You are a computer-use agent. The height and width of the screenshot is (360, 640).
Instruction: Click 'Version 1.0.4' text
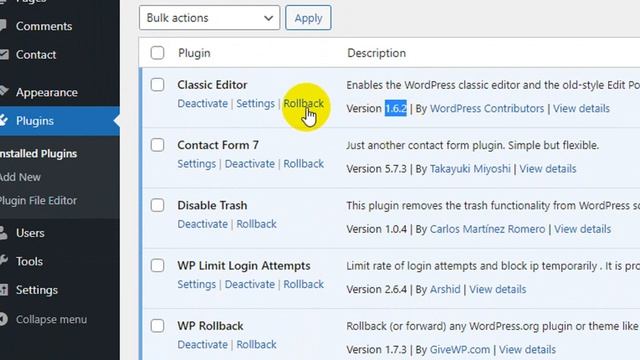tap(376, 229)
